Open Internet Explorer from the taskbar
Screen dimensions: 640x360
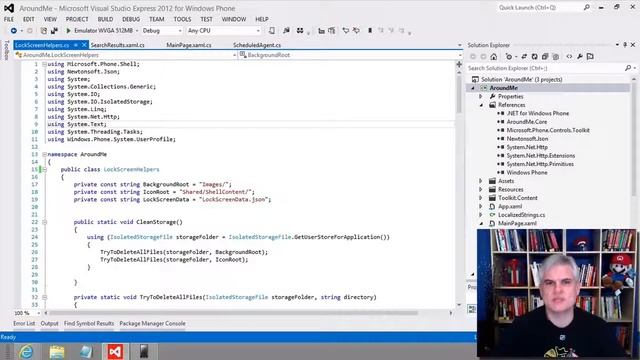[x=26, y=352]
